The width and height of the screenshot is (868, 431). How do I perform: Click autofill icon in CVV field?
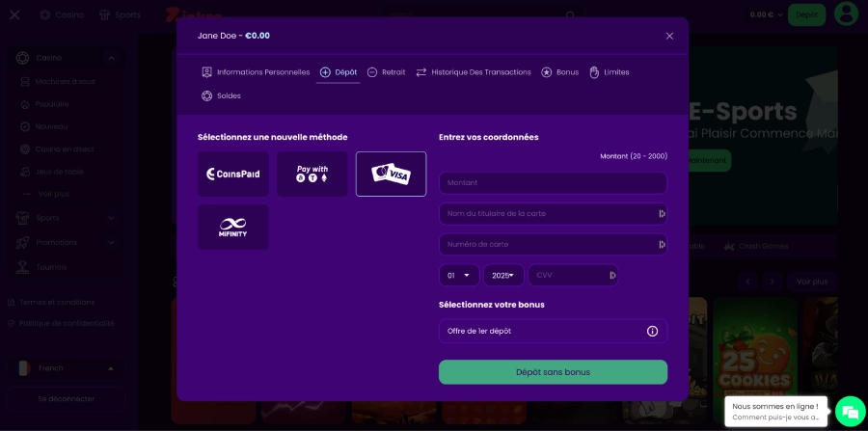pyautogui.click(x=612, y=275)
